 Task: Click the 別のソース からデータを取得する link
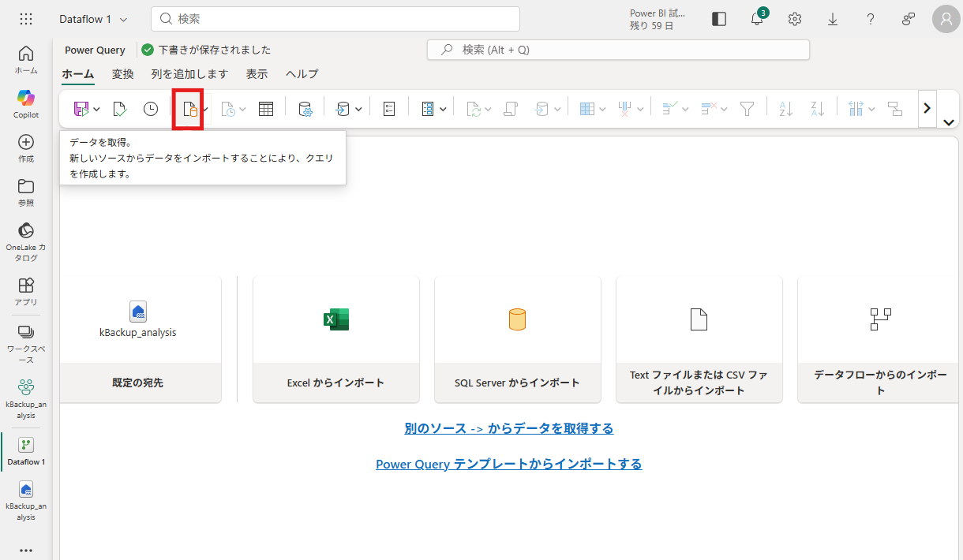pos(508,428)
